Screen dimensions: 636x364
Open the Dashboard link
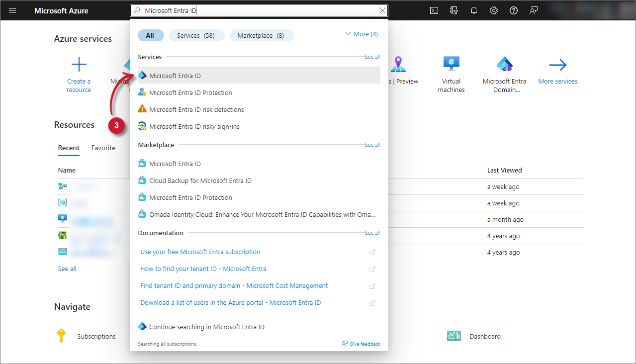coord(485,336)
